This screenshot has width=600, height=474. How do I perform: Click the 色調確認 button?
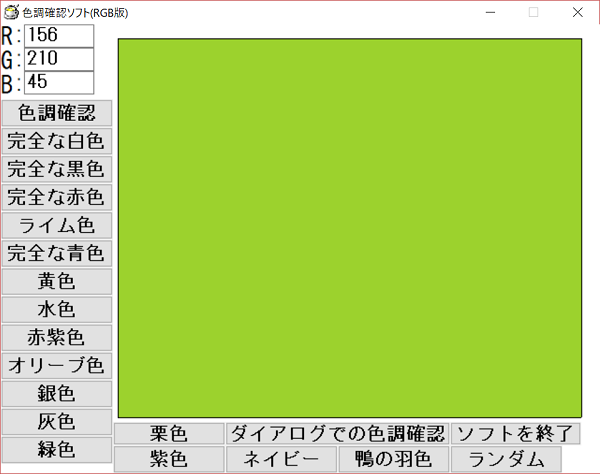(57, 113)
